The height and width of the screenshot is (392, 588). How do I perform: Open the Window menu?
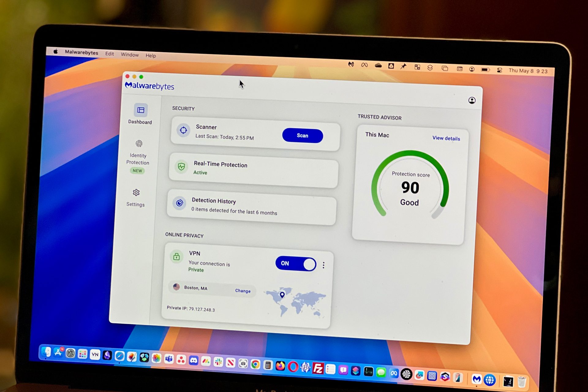click(130, 55)
